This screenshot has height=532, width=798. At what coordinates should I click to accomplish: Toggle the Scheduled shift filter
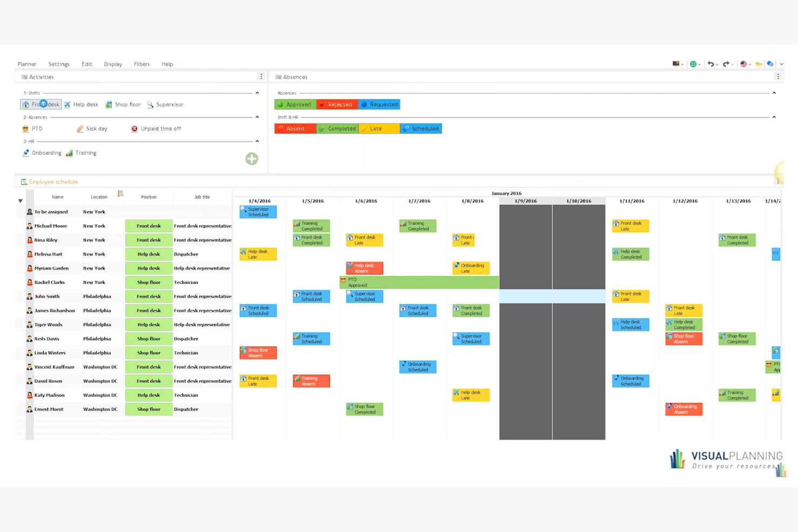tap(421, 128)
